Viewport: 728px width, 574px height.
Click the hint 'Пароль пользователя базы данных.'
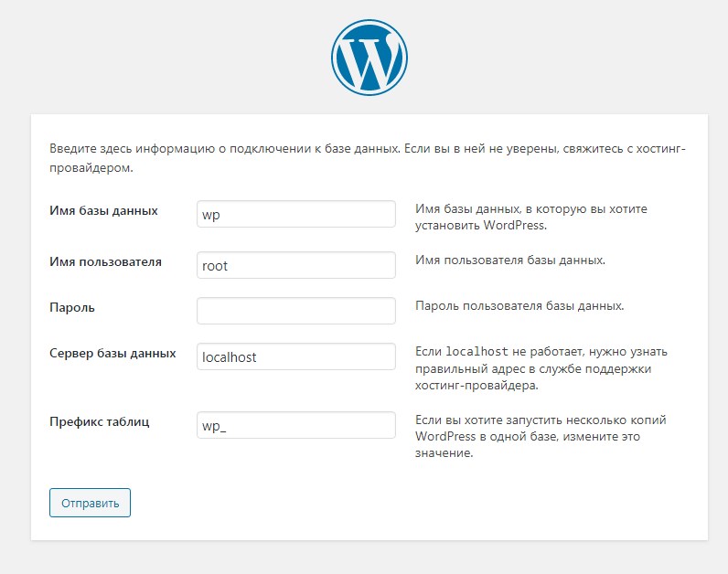pos(519,306)
